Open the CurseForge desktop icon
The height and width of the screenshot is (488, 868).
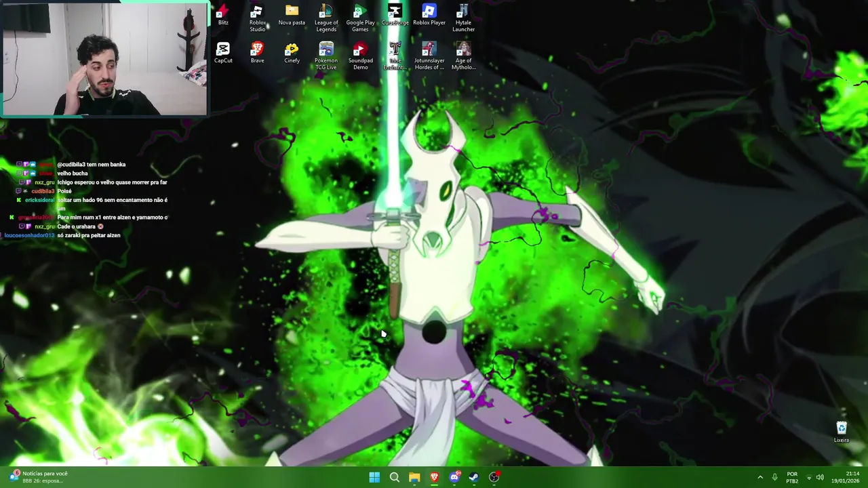(395, 15)
